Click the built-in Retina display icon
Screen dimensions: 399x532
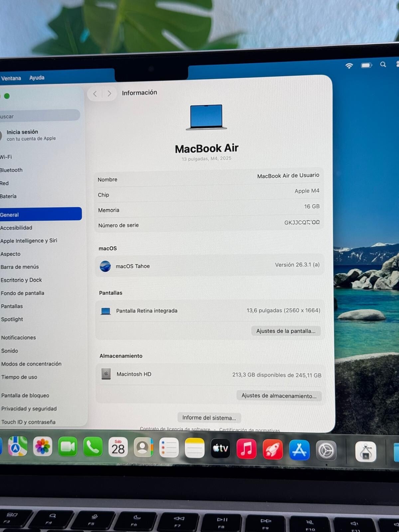[x=106, y=311]
